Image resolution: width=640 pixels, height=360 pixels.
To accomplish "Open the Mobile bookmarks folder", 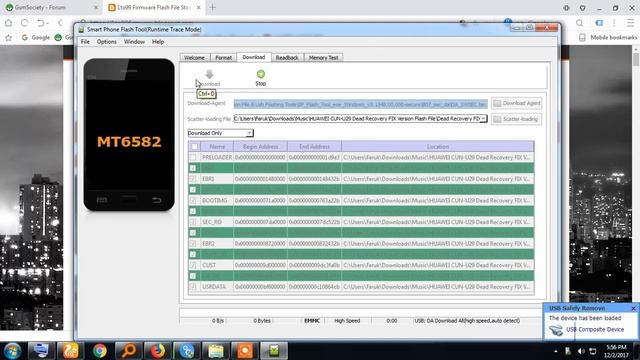I will [608, 38].
